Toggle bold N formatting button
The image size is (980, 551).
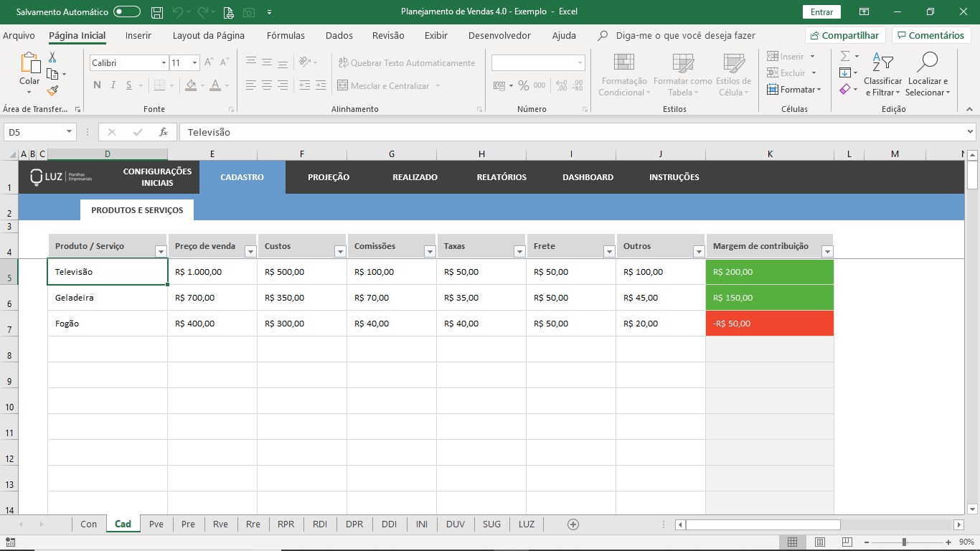pyautogui.click(x=97, y=85)
